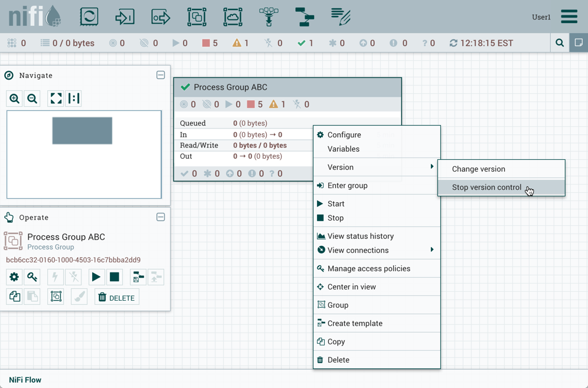Image resolution: width=588 pixels, height=388 pixels.
Task: Click the zoom in button in Navigate
Action: 15,98
